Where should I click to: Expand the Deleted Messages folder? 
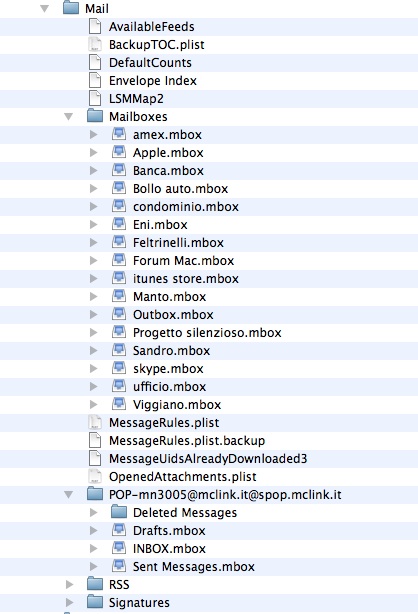click(x=93, y=513)
